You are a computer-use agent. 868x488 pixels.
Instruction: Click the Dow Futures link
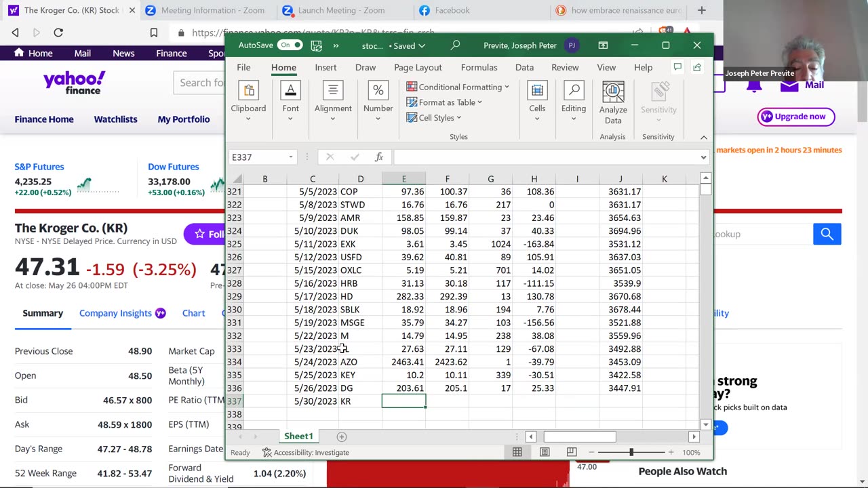174,167
